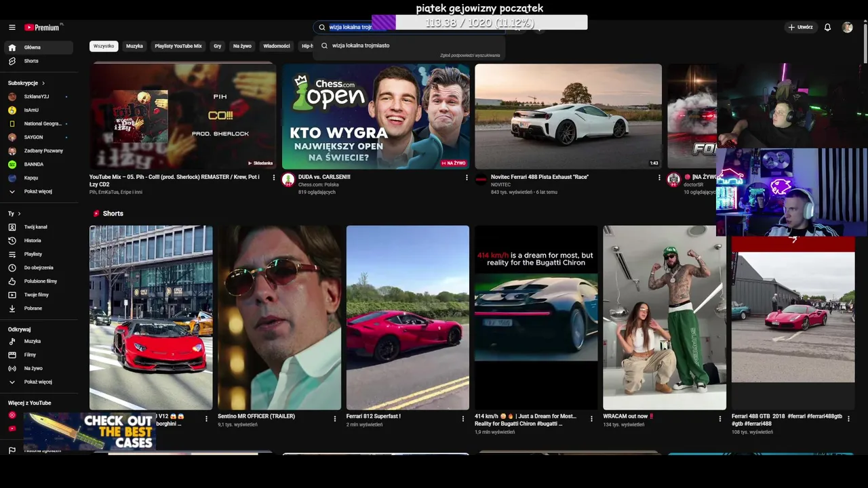Open options for Ferrari 488 GTB short
Viewport: 868px width, 488px height.
click(848, 419)
